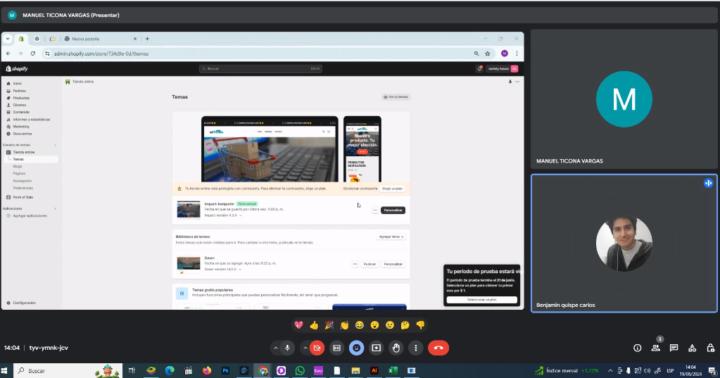Expand the camera settings arrow
Screen dimensions: 720x378
[305, 348]
